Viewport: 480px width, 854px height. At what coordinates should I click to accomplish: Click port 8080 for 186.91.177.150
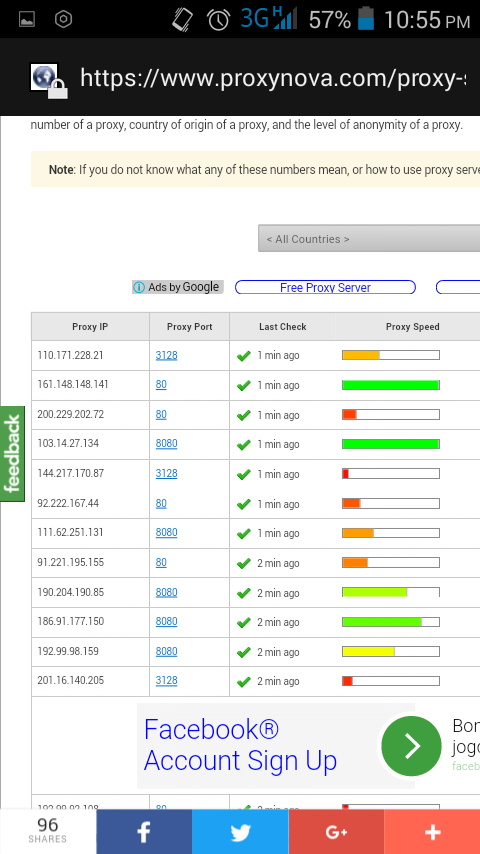point(166,621)
